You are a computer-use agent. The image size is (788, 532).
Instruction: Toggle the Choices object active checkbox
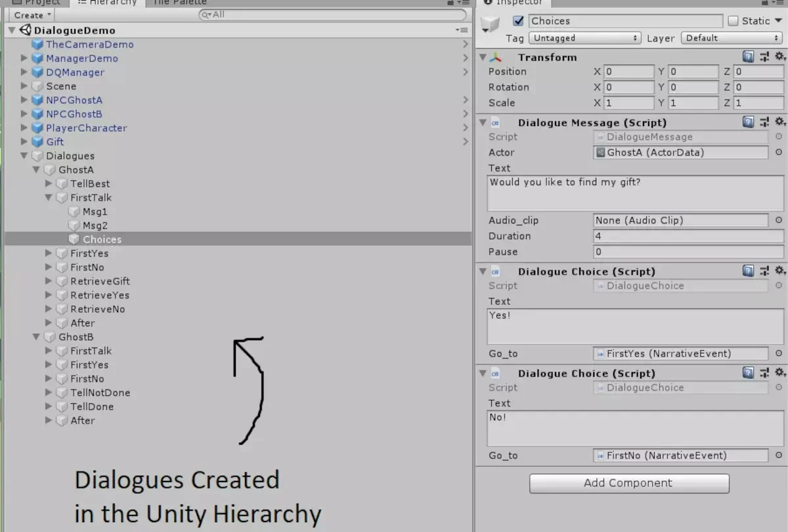(519, 21)
